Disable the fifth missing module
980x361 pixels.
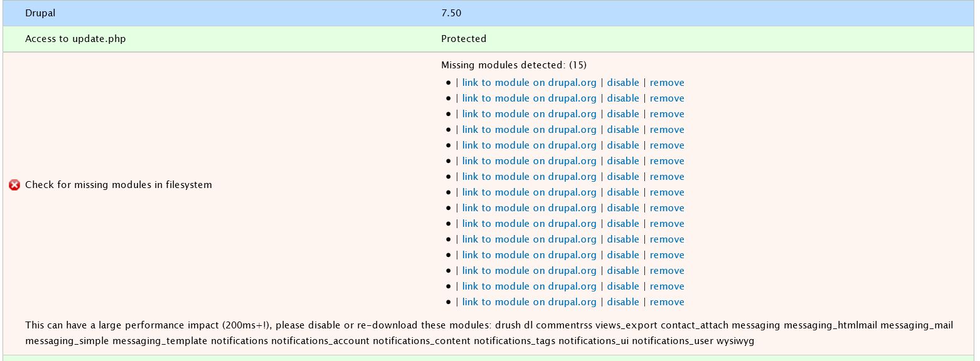pyautogui.click(x=623, y=145)
